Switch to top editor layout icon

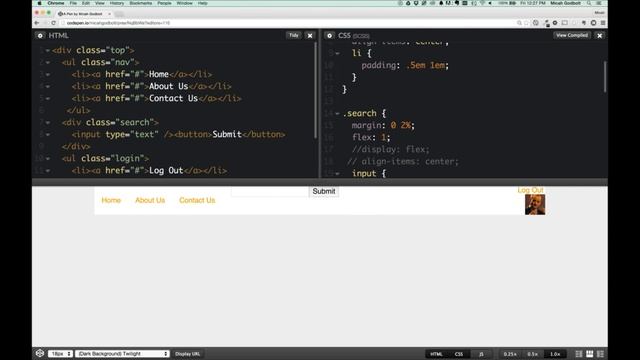point(590,354)
